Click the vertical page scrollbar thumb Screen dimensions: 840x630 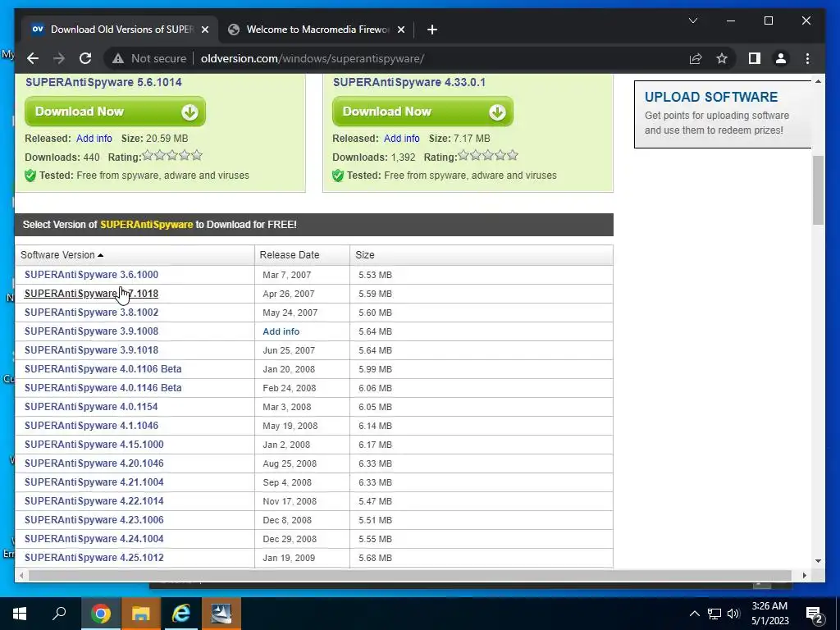click(x=818, y=190)
